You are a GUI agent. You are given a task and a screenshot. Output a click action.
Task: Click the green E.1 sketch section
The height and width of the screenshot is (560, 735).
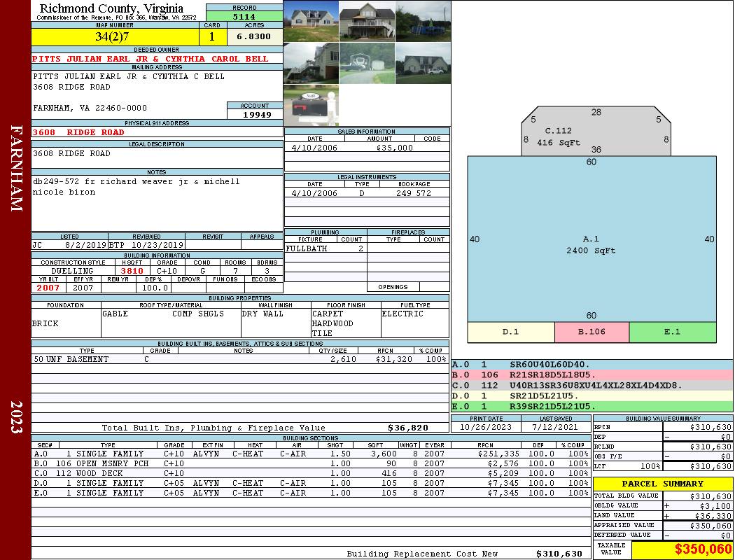point(672,332)
